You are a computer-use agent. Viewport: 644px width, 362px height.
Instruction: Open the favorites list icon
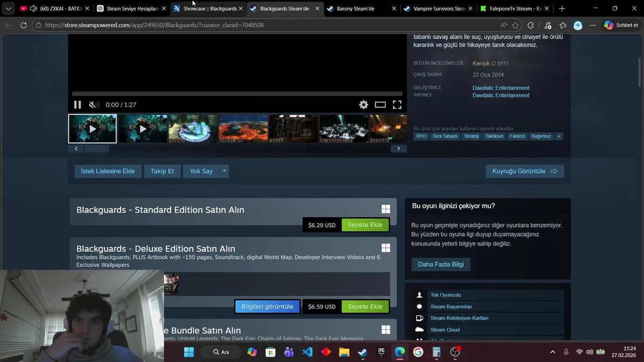(x=563, y=25)
